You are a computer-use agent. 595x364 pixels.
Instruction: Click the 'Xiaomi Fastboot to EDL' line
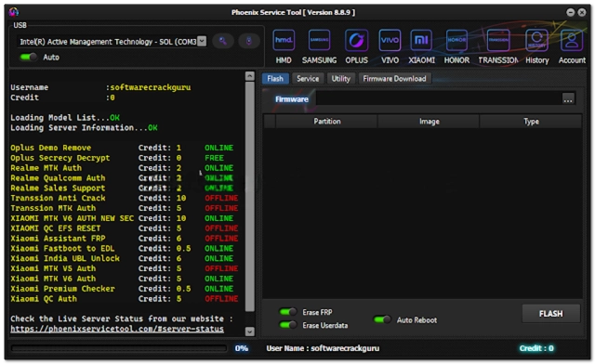[x=122, y=248]
